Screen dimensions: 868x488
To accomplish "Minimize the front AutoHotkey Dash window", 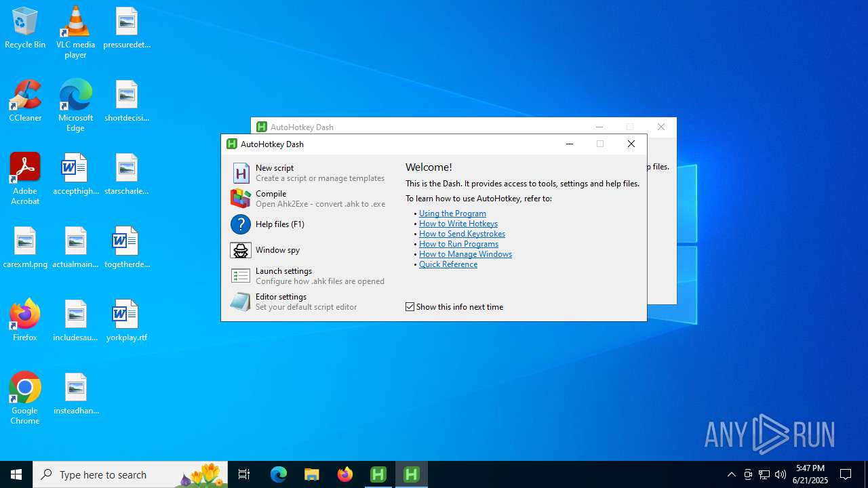I will coord(570,144).
